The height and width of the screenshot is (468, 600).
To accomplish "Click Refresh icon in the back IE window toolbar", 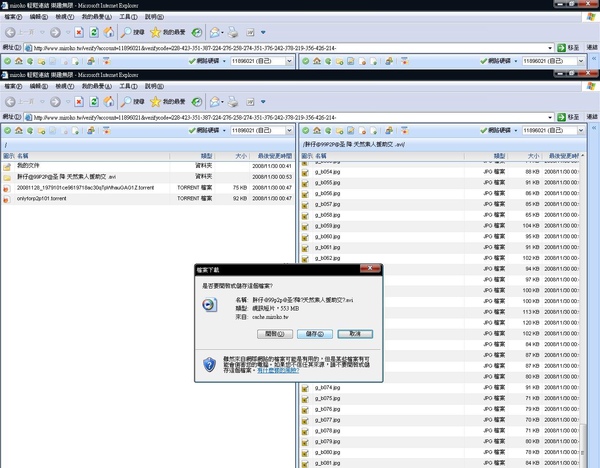I will pyautogui.click(x=94, y=33).
